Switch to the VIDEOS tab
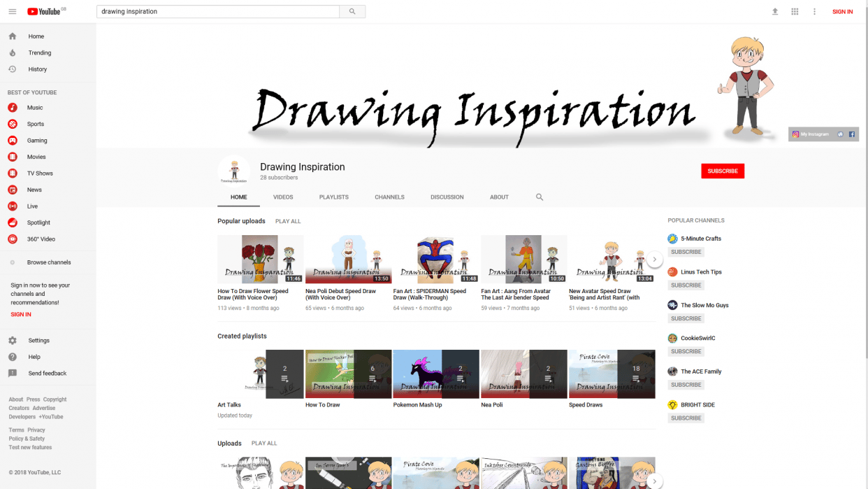The height and width of the screenshot is (489, 868). (283, 197)
